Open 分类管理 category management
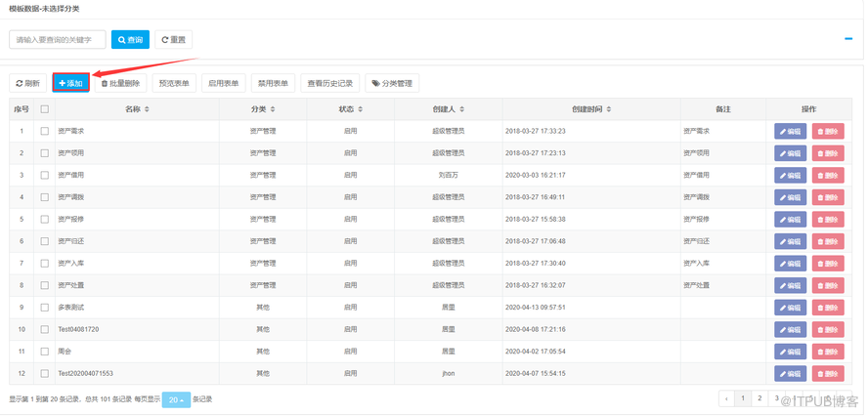This screenshot has width=868, height=416. (392, 84)
